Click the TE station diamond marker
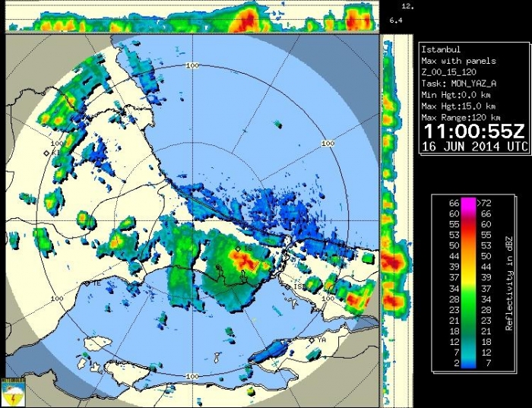Screen dimensions: 532x408 point(86,283)
